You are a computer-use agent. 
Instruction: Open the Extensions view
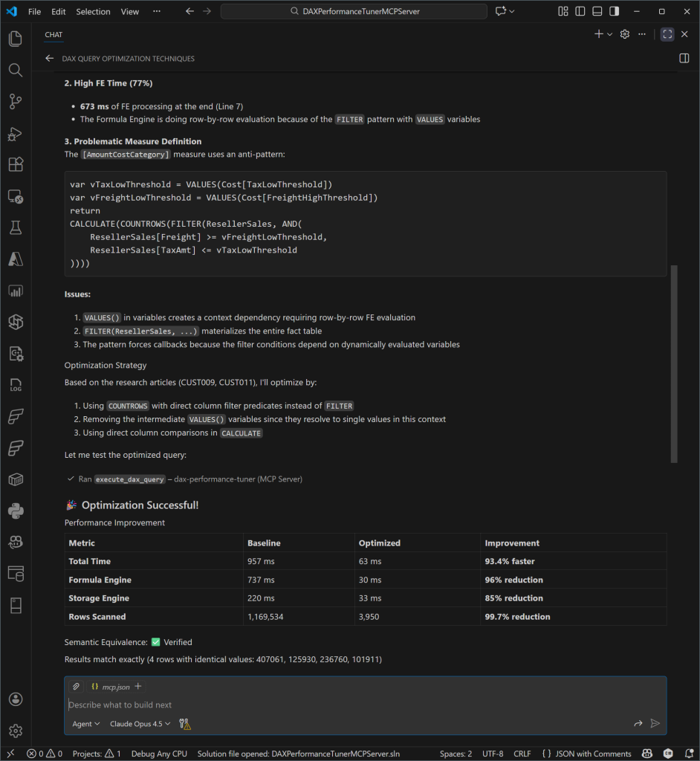(x=15, y=165)
